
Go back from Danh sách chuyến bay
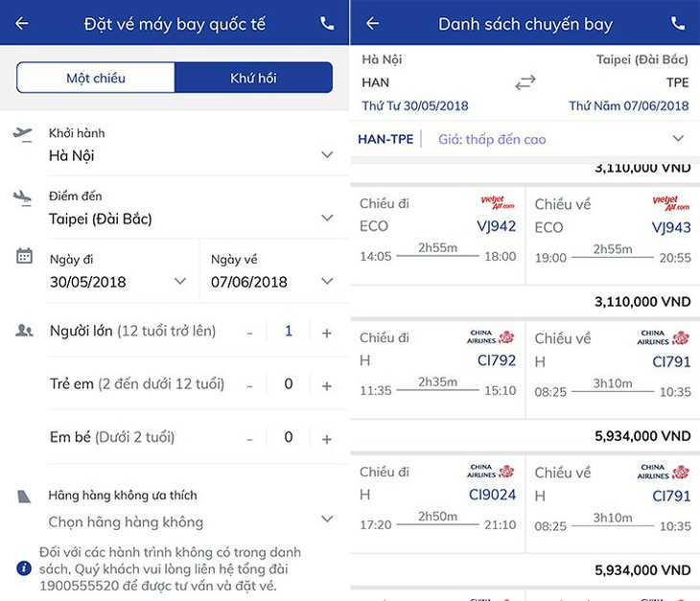[x=372, y=23]
